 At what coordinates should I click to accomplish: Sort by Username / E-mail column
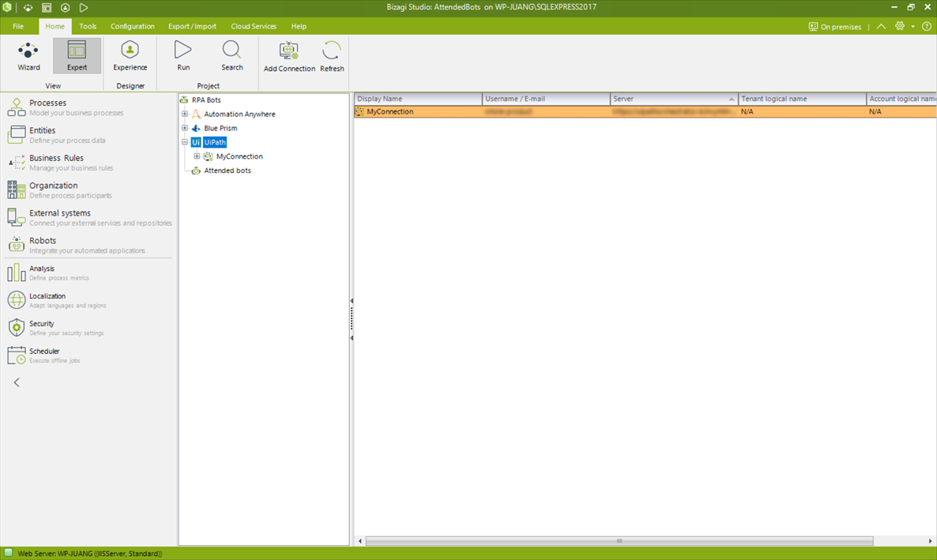tap(546, 99)
